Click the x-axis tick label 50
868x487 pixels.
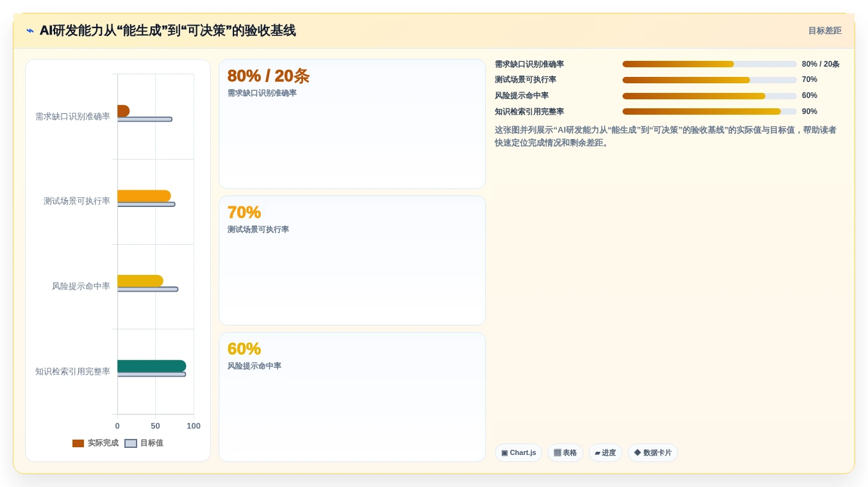tap(155, 426)
